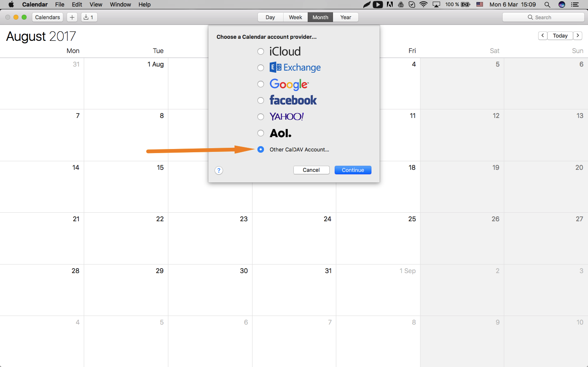The image size is (588, 367).
Task: Open the Help menu
Action: [x=145, y=4]
